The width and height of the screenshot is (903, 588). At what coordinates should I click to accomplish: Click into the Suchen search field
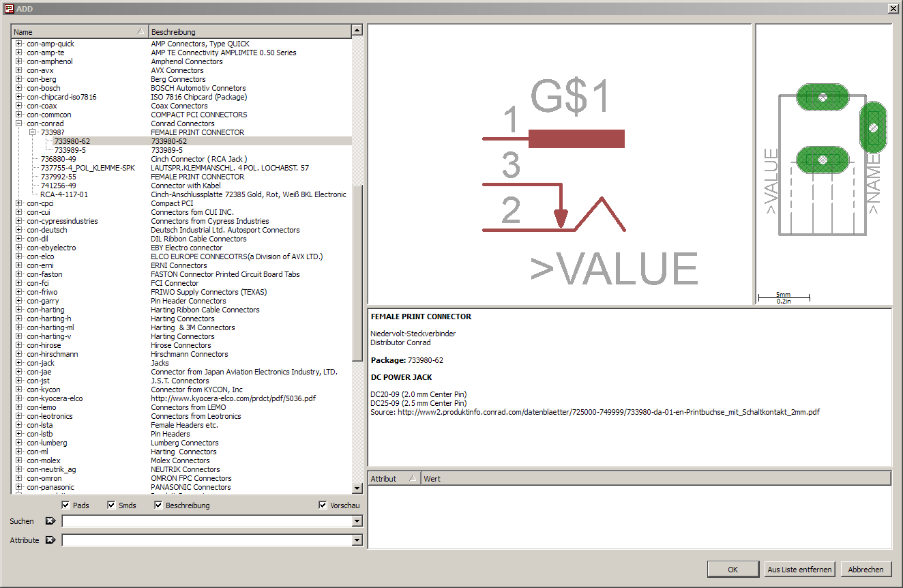[207, 521]
